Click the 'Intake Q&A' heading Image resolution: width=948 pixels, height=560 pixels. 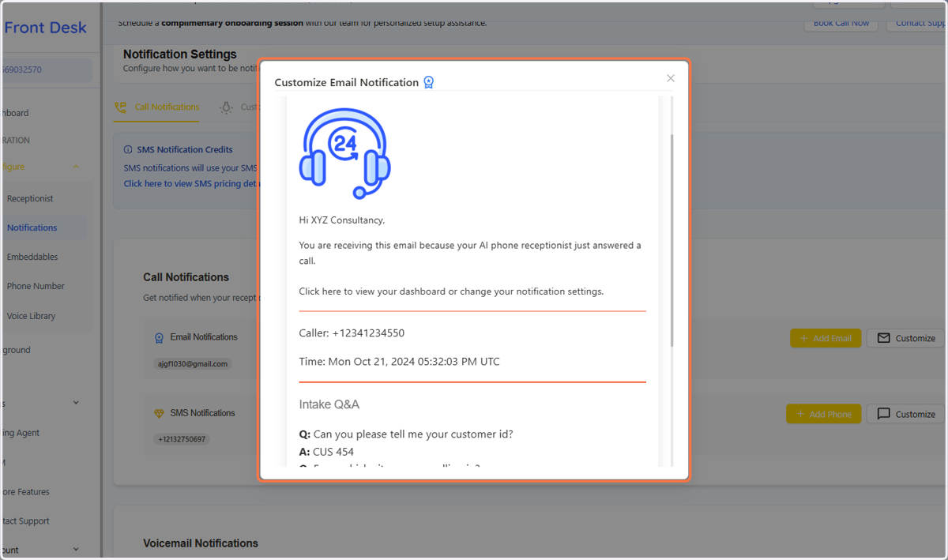[329, 404]
